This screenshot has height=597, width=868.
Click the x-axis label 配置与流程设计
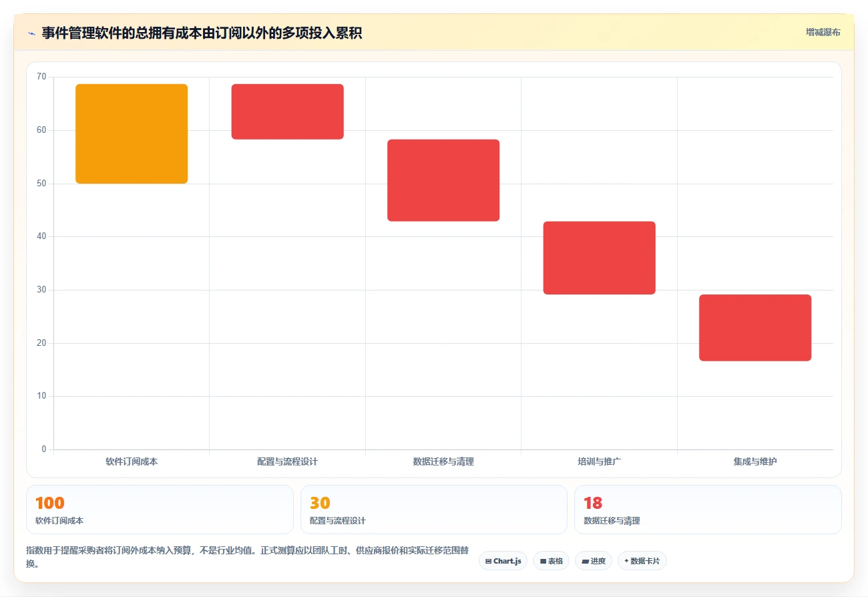(288, 461)
